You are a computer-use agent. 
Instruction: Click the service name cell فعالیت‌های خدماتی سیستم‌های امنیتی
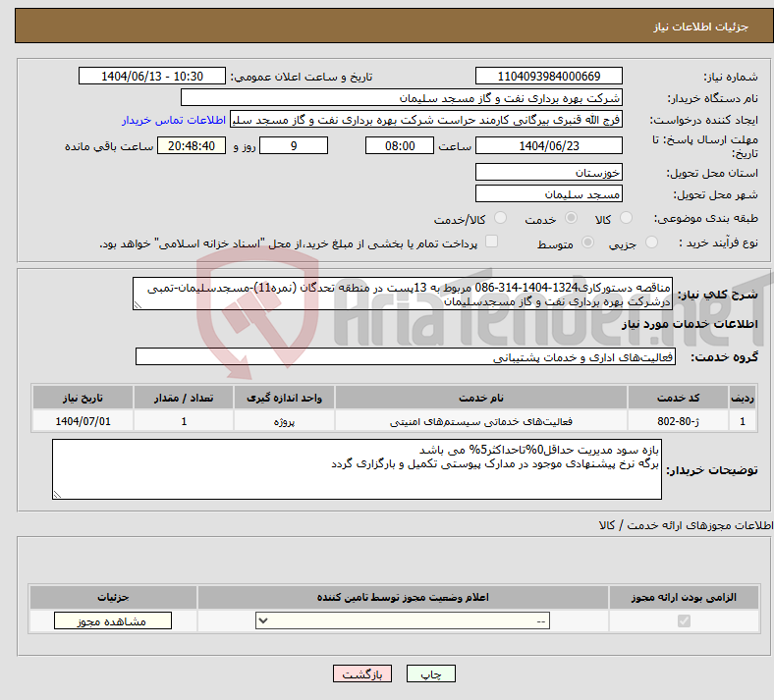coord(480,421)
